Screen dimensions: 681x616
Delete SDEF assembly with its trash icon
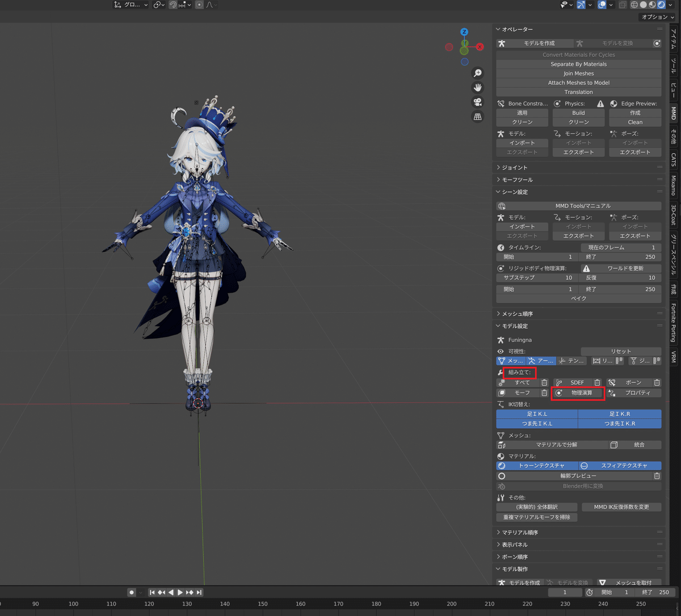[597, 383]
